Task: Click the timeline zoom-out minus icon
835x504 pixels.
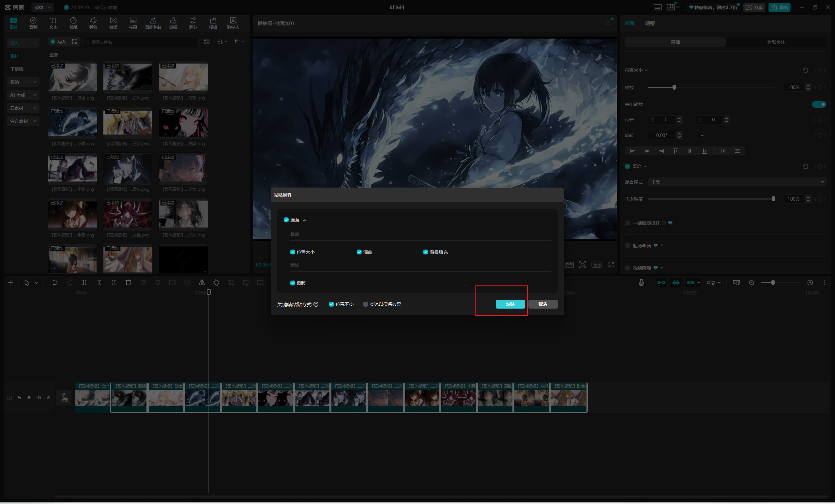Action: (751, 283)
